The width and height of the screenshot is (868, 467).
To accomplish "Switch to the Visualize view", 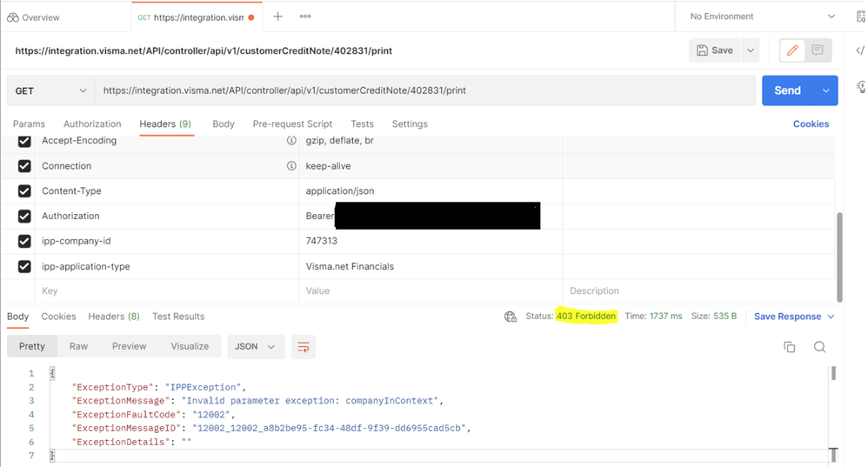I will coord(190,346).
